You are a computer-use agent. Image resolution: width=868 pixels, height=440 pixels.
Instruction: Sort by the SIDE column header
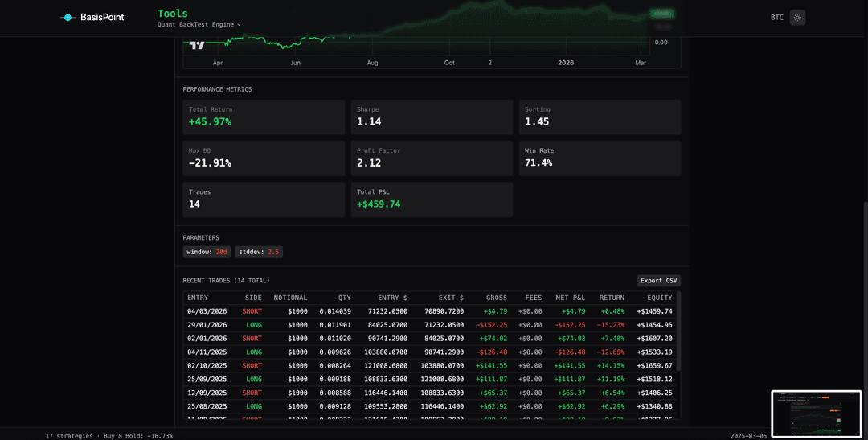pos(253,298)
